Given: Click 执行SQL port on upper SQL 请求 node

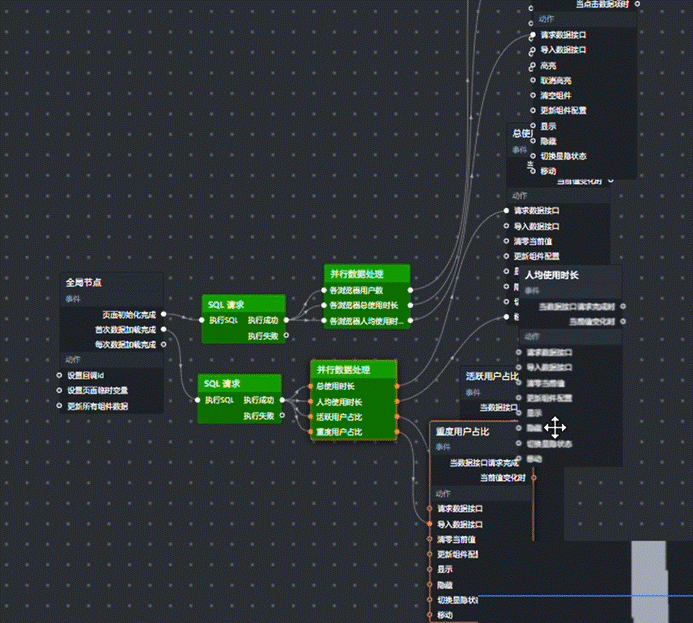Looking at the screenshot, I should [x=202, y=320].
